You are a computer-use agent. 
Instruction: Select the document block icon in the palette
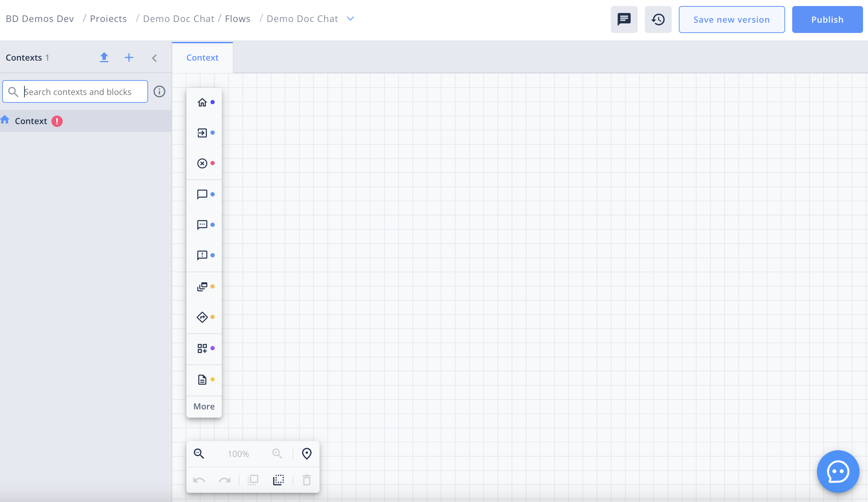coord(202,380)
